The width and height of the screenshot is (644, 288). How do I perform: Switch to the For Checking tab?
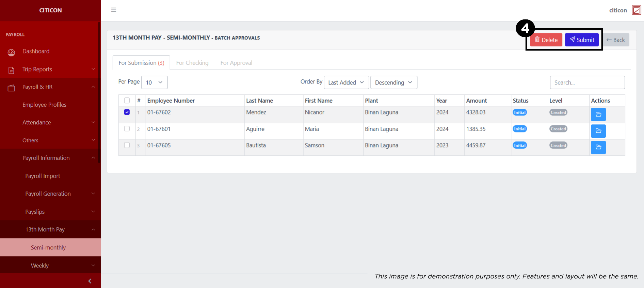pos(192,63)
